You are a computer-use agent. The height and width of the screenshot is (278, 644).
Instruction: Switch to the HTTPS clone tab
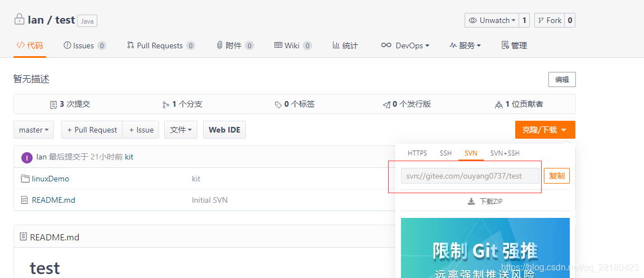tap(417, 153)
